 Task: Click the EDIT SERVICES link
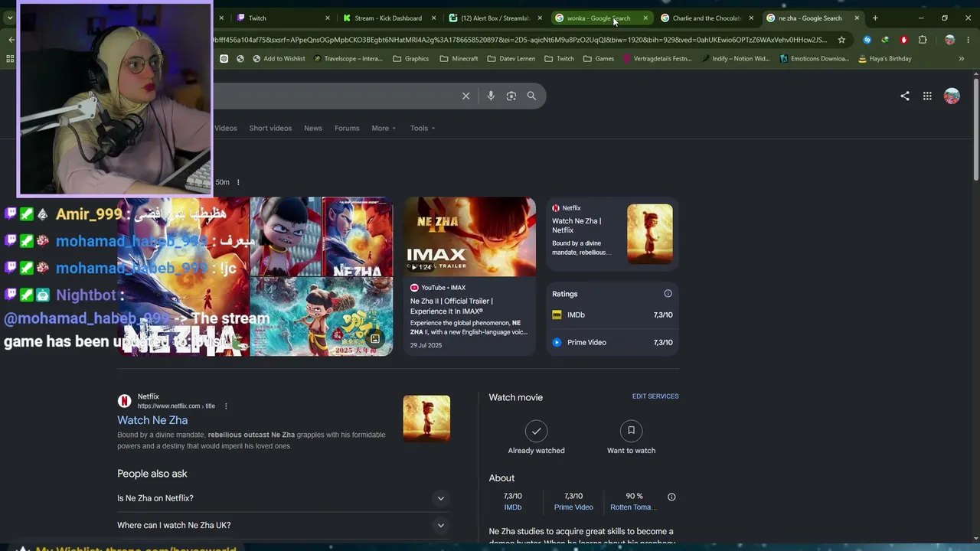click(x=655, y=396)
